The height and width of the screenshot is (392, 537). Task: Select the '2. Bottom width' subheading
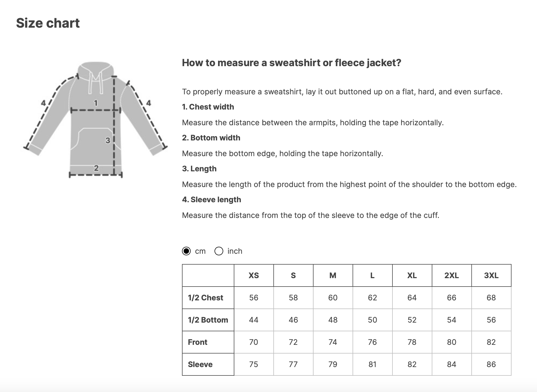coord(211,138)
